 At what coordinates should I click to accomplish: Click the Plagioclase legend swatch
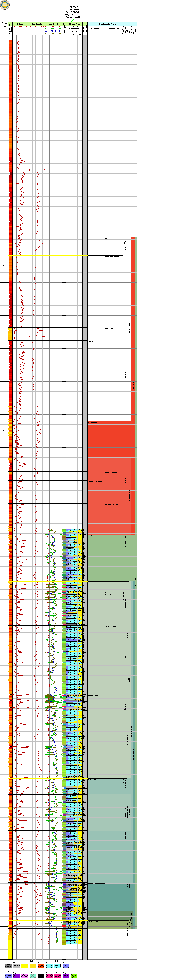coord(66,976)
